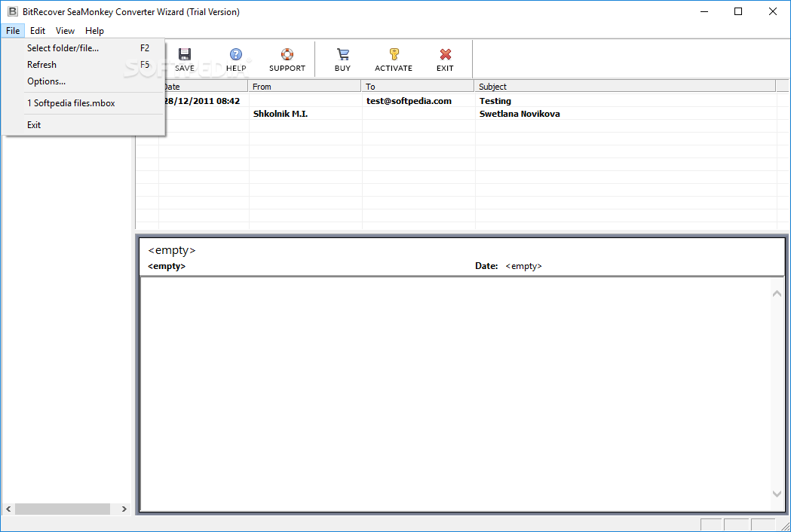Select the message with subject Testing
The width and height of the screenshot is (791, 532).
[495, 101]
